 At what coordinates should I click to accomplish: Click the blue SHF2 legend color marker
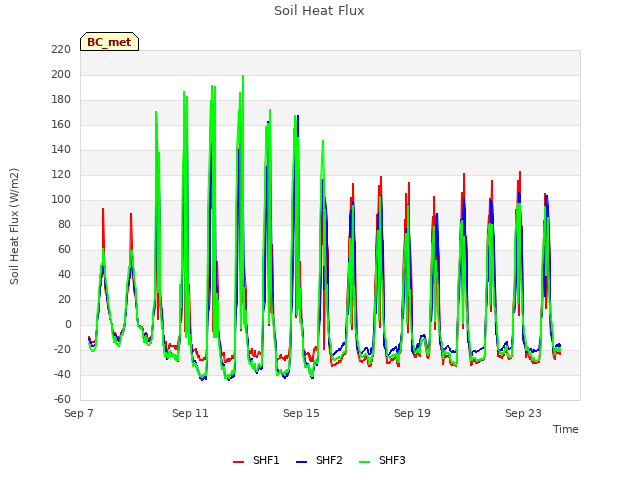tap(301, 462)
